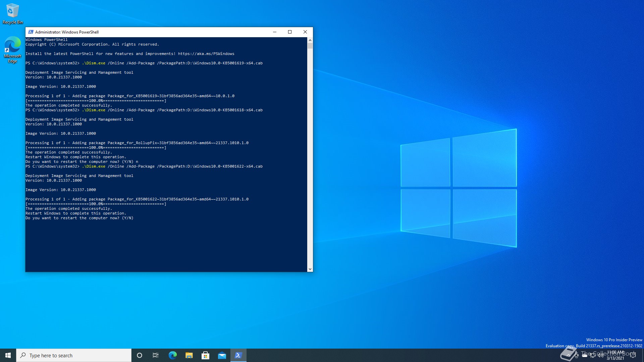Launch Microsoft Edge from the taskbar
Viewport: 644px width, 362px height.
point(172,355)
